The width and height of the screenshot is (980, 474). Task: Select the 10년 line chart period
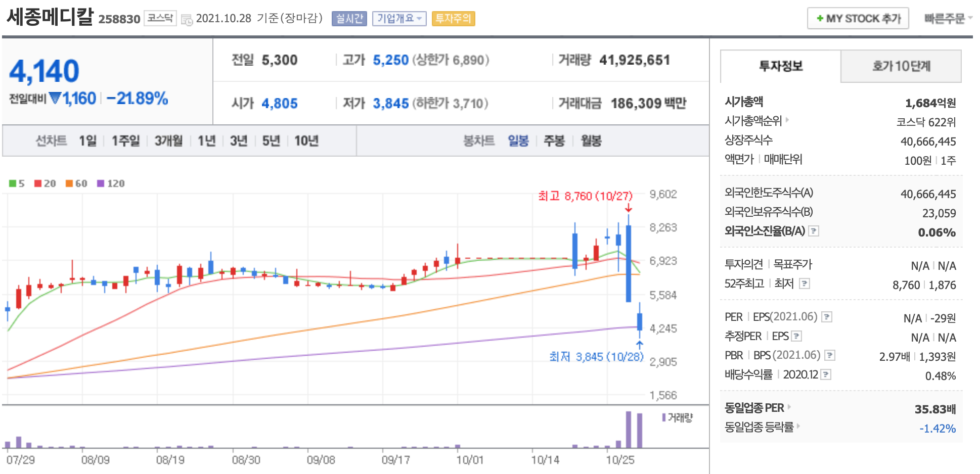(x=306, y=140)
